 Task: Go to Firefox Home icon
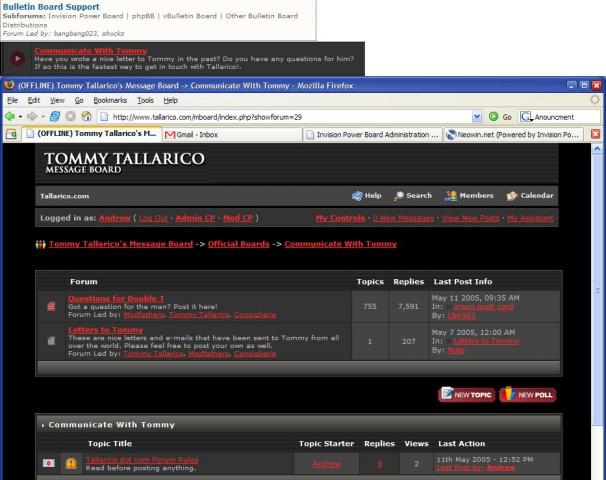(86, 116)
